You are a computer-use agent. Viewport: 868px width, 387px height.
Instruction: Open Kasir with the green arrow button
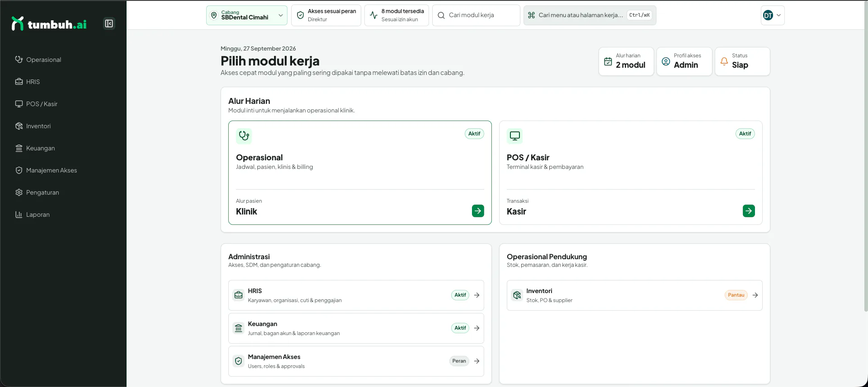[x=749, y=211]
